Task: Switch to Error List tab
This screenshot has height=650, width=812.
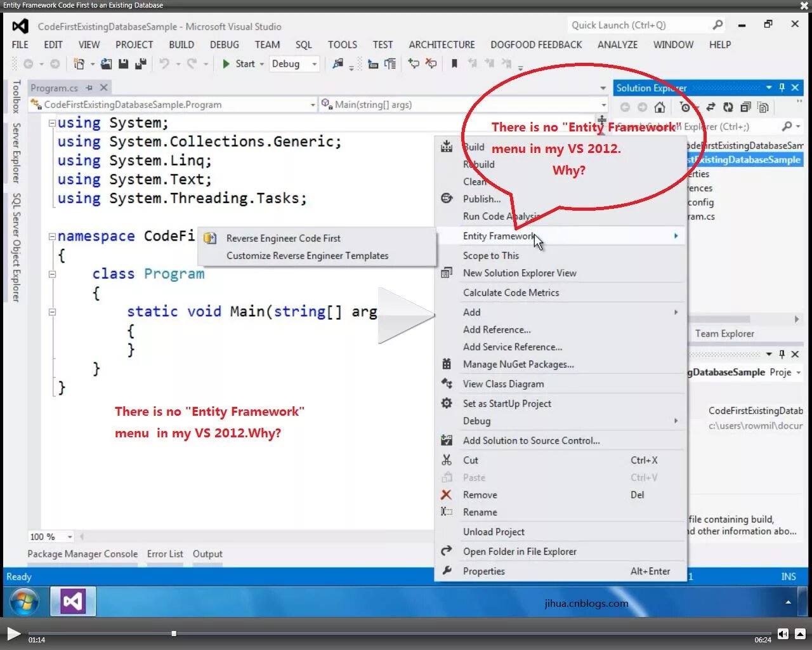Action: [165, 554]
